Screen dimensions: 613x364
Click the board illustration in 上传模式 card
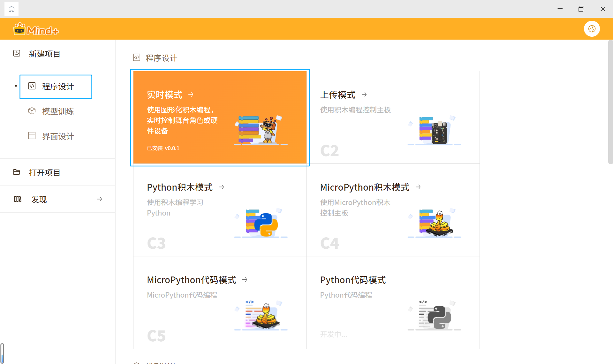(434, 130)
